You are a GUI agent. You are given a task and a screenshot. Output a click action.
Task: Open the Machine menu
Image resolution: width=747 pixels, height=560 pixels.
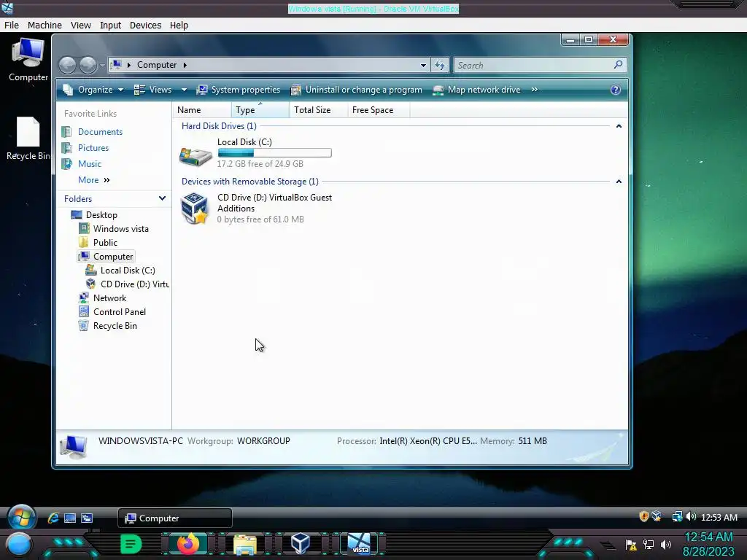tap(44, 26)
